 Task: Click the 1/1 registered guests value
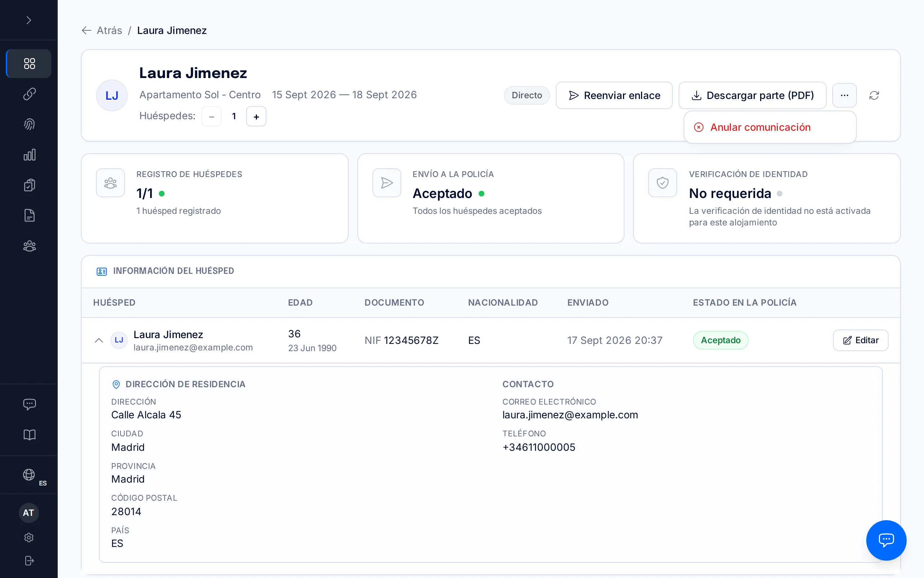coord(144,193)
